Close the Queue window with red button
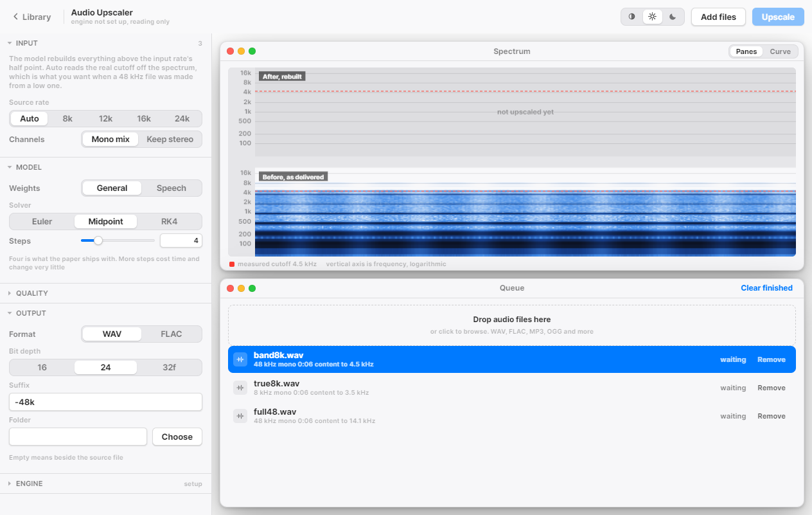Viewport: 812px width, 515px height. pos(231,288)
